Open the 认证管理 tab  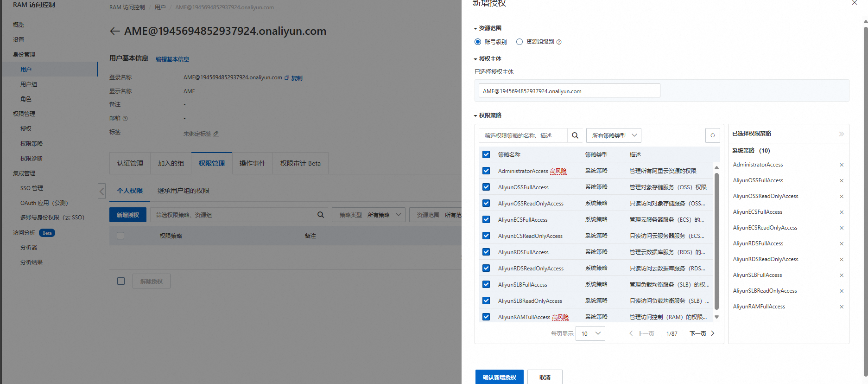130,163
